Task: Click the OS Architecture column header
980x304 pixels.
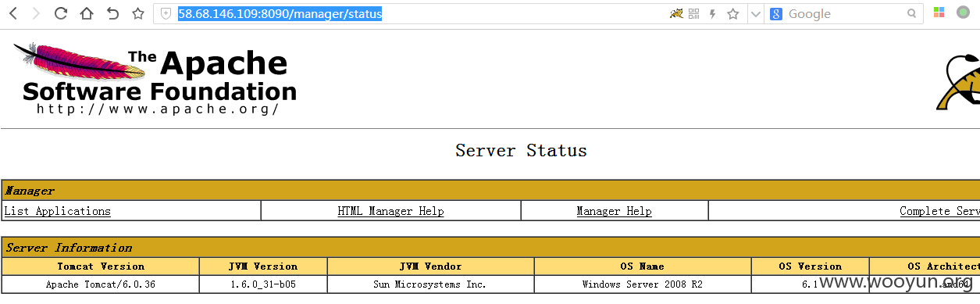Action: 925,266
